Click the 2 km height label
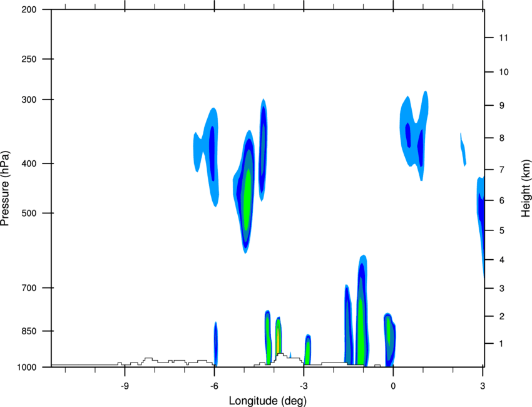Image resolution: width=532 pixels, height=407 pixels. pyautogui.click(x=501, y=316)
